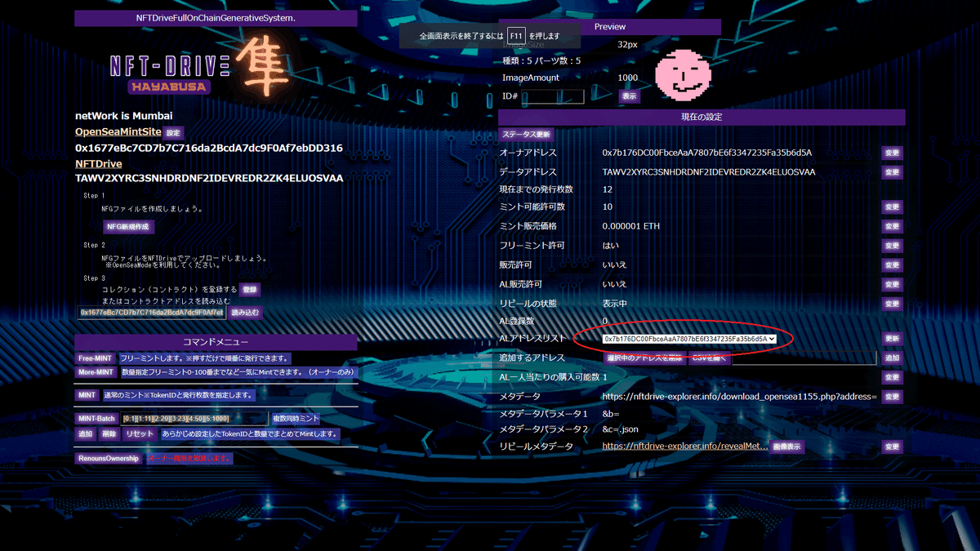
Task: Focus the contract address input field in Step 3
Action: click(152, 313)
